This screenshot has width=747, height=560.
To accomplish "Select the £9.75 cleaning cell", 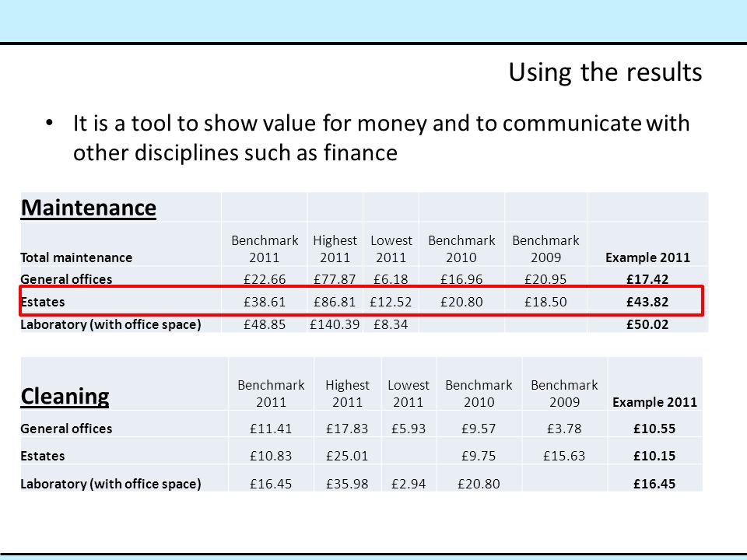I will tap(479, 456).
